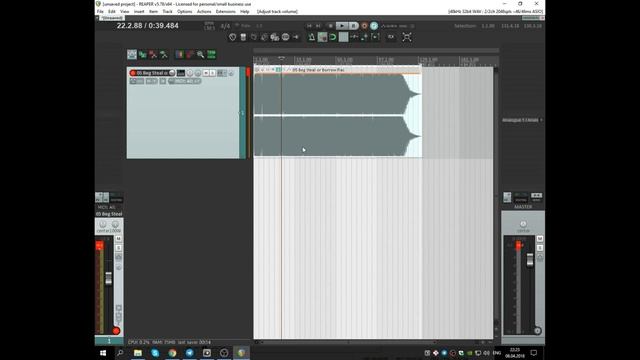Open the Options menu
The width and height of the screenshot is (640, 360).
tap(184, 11)
